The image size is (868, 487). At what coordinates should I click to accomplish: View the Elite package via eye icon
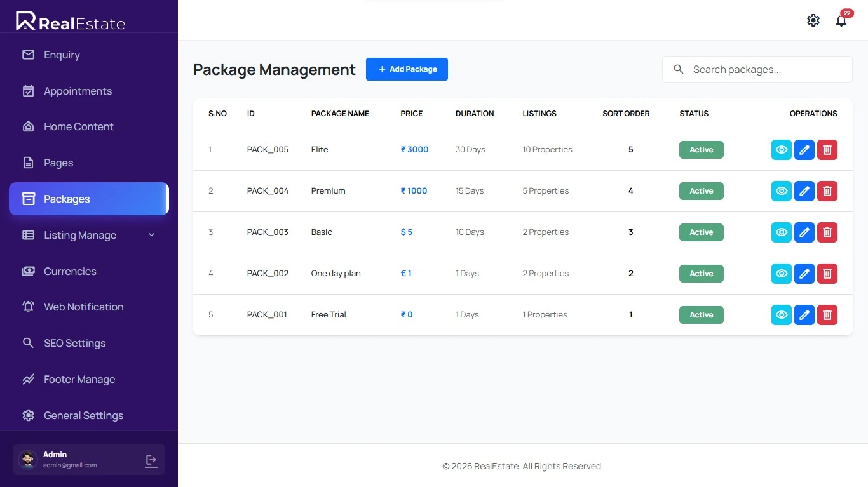pos(782,150)
